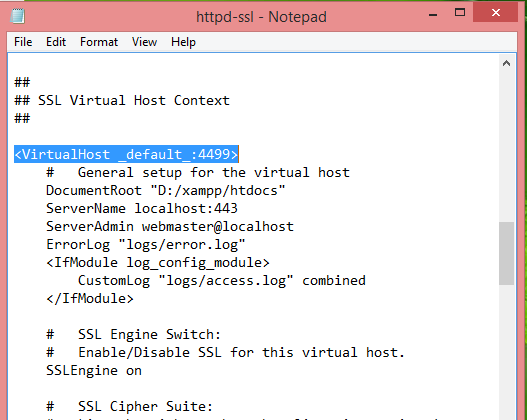Open the Format menu

click(99, 42)
